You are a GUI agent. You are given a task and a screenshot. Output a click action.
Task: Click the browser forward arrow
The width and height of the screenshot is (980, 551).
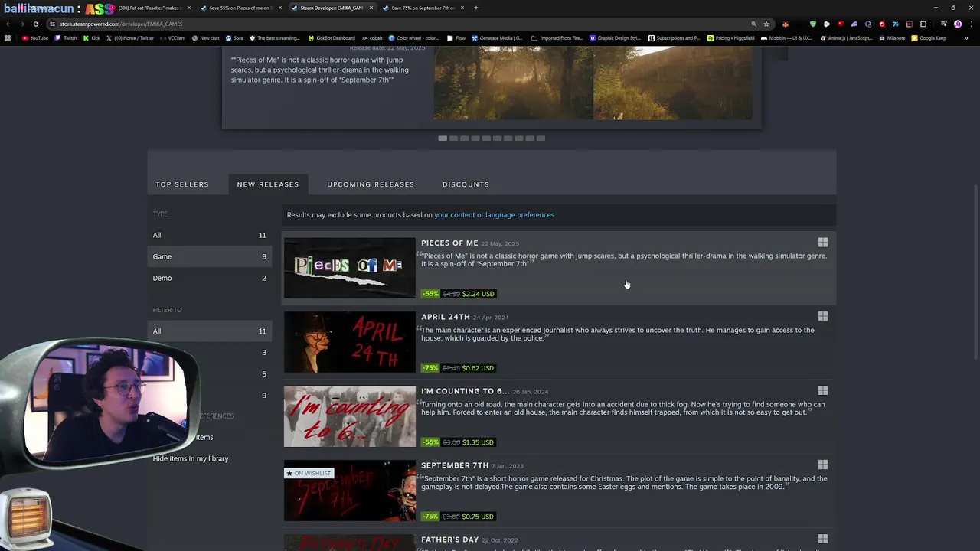pos(22,24)
